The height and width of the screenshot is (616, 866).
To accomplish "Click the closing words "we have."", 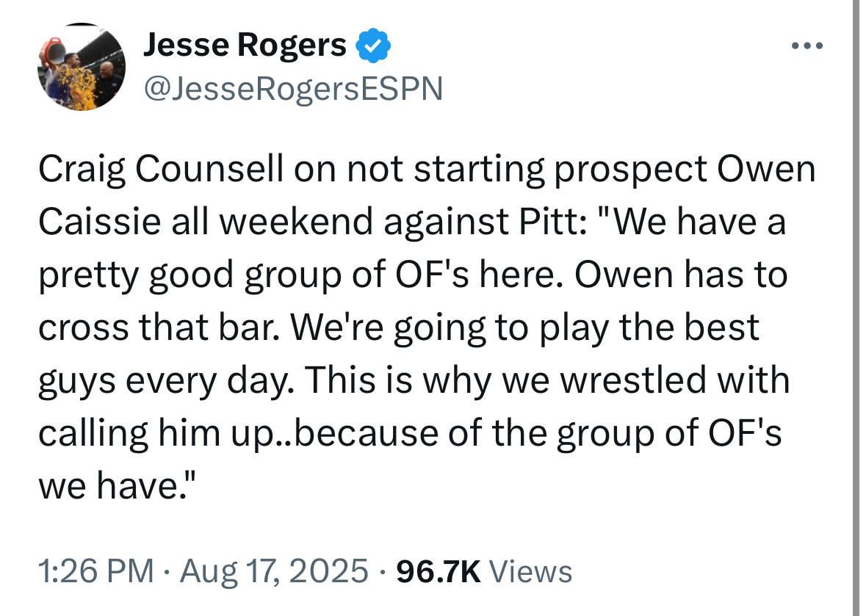I will click(118, 487).
